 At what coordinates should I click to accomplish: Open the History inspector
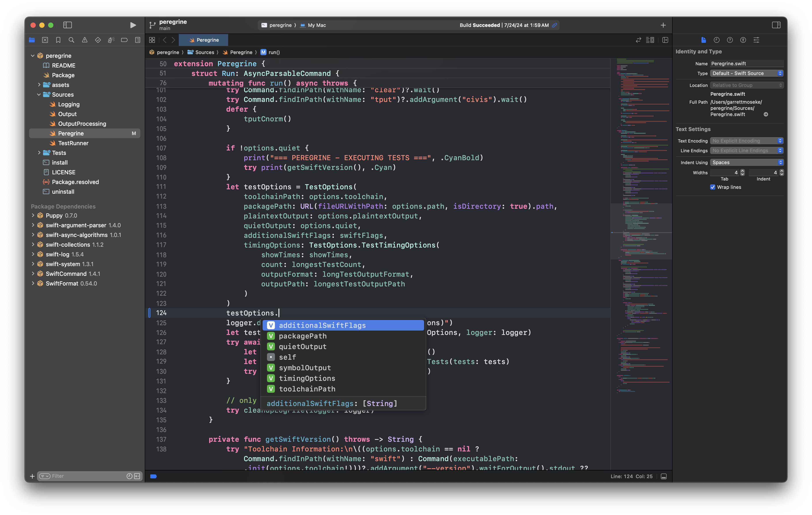coord(717,40)
